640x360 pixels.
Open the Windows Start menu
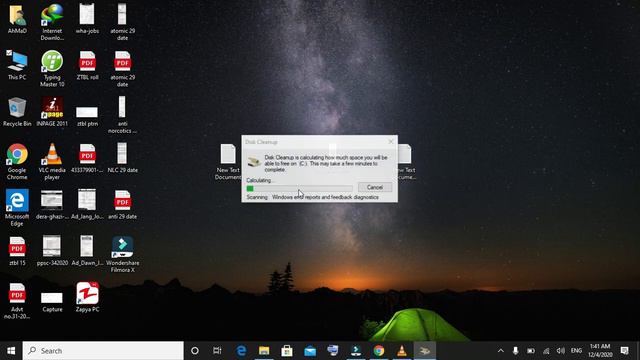coord(11,351)
